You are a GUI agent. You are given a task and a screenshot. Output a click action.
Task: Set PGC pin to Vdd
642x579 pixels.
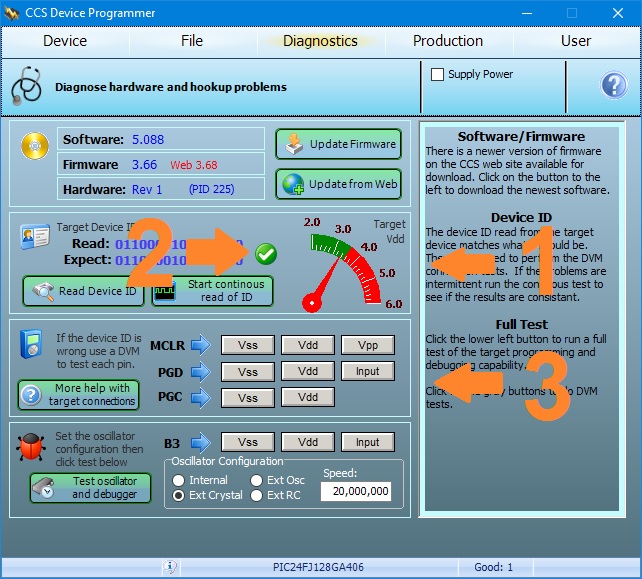[x=308, y=398]
